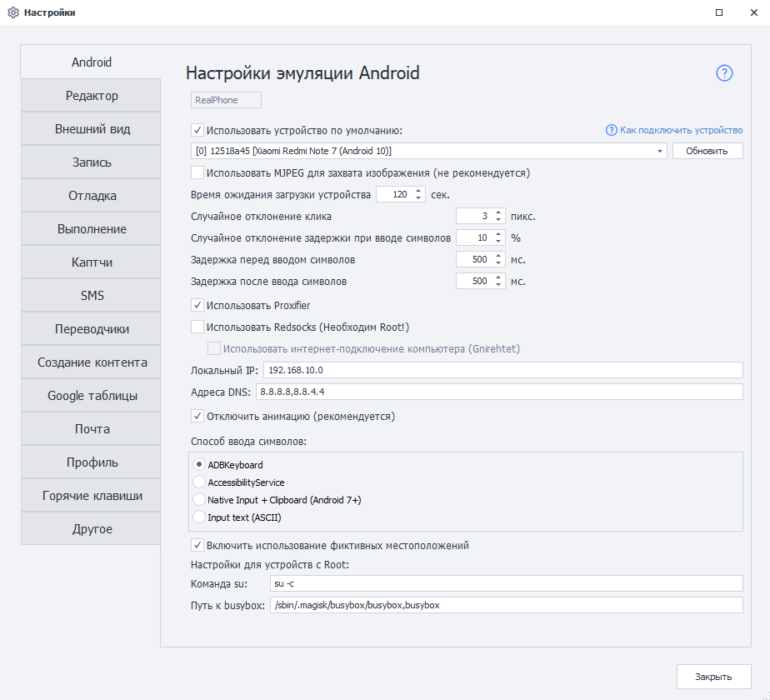The image size is (770, 700).
Task: Increase delay before character input
Action: [498, 256]
